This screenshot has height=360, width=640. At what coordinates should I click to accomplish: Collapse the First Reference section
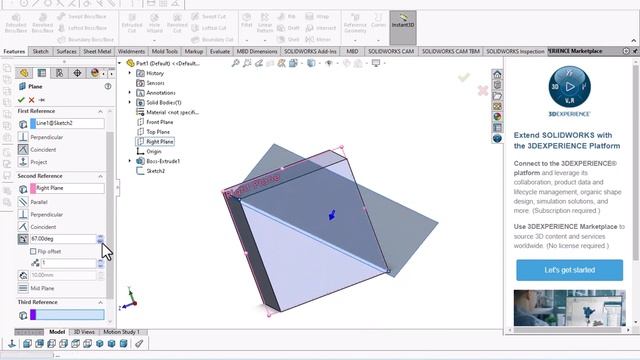[100, 111]
